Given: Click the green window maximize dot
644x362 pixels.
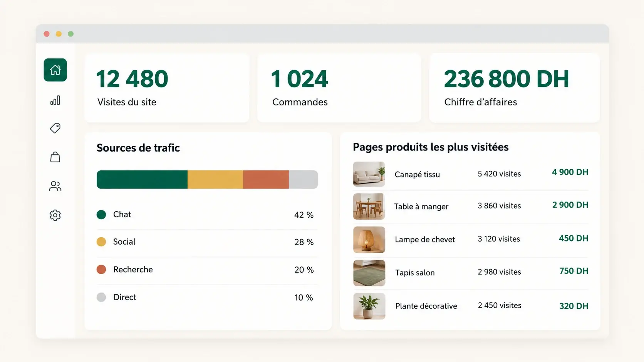Looking at the screenshot, I should coord(70,34).
